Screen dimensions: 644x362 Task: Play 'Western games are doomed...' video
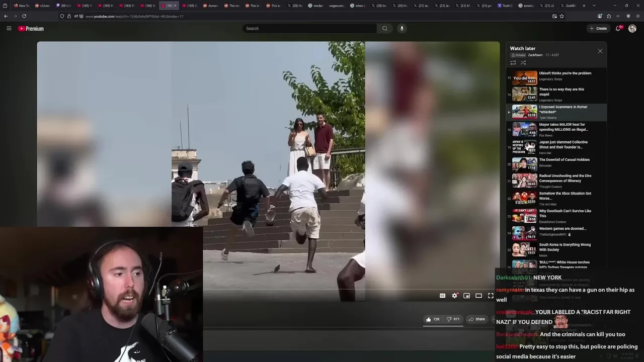click(x=556, y=232)
